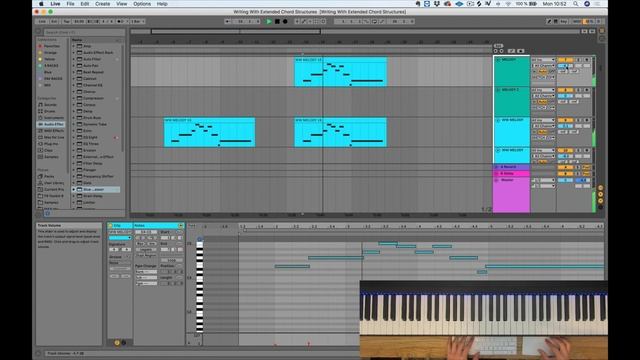640x360 pixels.
Task: Select the MELODY 2 track header
Action: tap(511, 102)
